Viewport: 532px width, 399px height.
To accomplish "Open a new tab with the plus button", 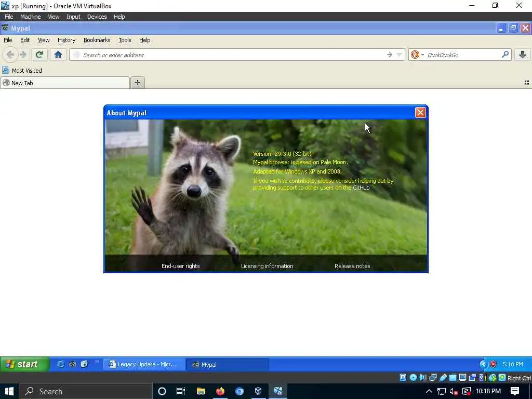I will point(137,83).
